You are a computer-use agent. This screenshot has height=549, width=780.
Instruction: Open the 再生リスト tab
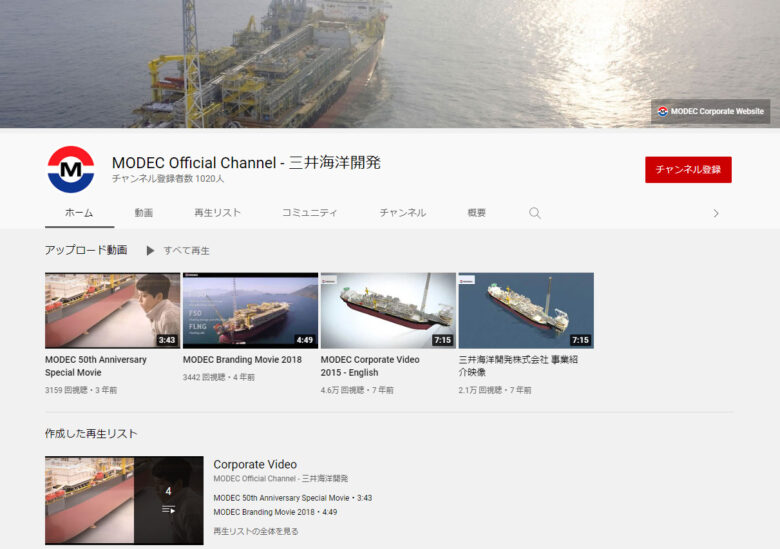[x=217, y=213]
